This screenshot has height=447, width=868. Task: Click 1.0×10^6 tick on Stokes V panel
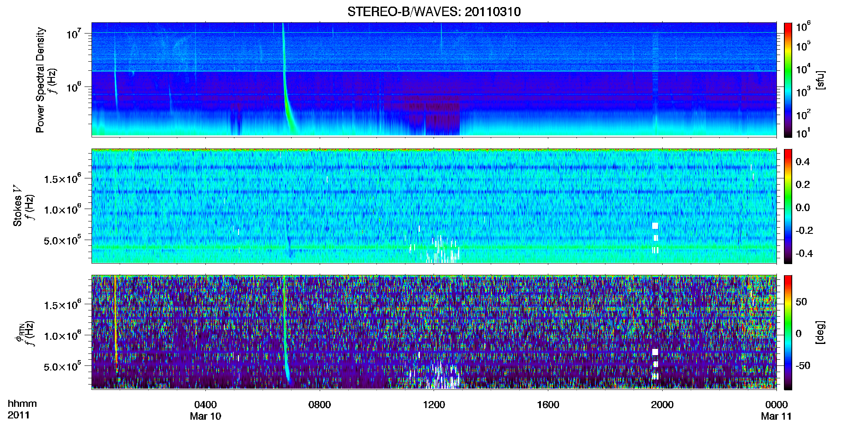pos(63,209)
